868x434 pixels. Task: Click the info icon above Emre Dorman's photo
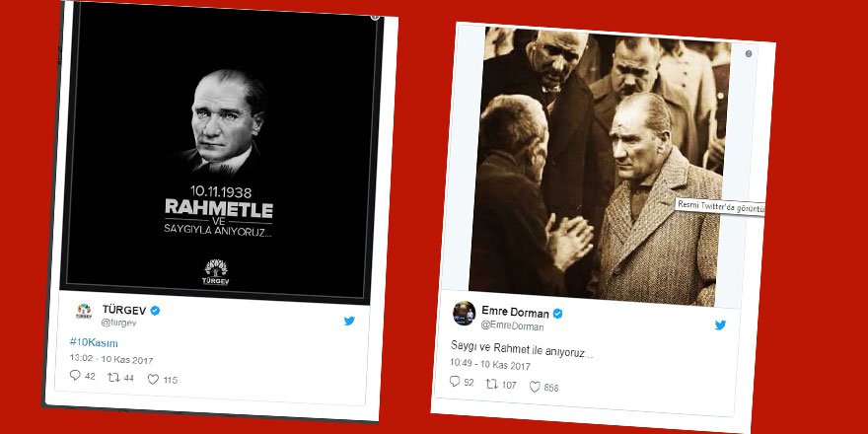tap(749, 53)
